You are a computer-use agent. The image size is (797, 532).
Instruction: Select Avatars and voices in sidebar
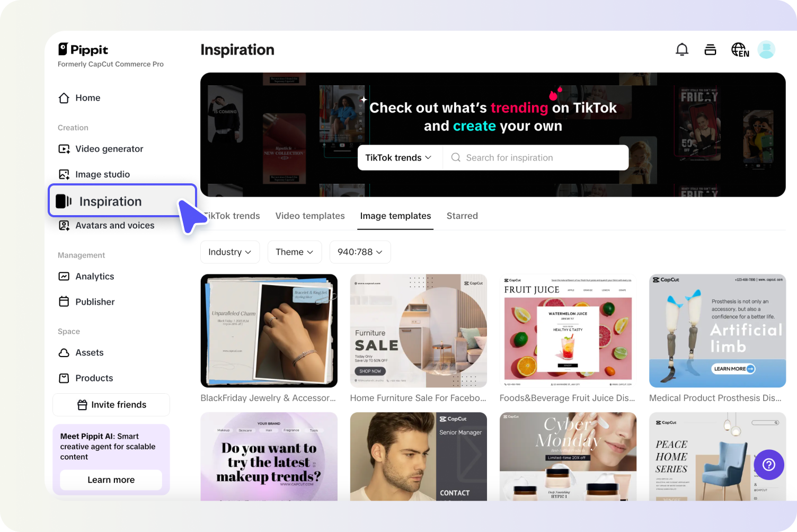107,226
